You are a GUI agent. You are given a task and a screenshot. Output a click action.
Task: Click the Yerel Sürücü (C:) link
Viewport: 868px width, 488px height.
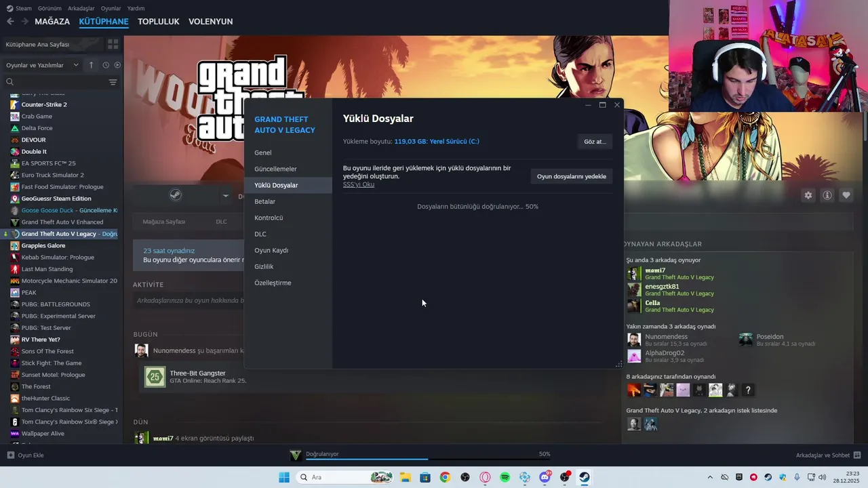click(x=454, y=142)
